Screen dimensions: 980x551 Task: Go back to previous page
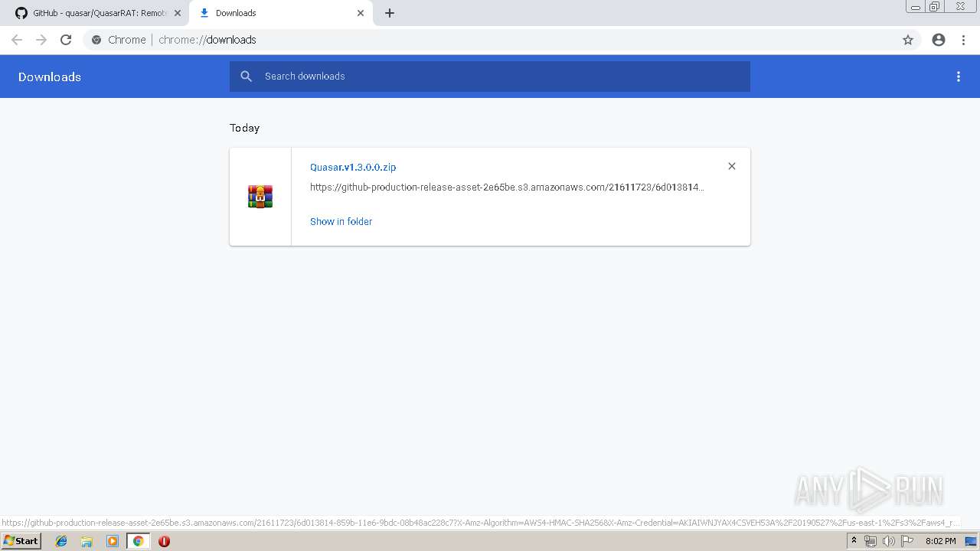click(x=17, y=40)
